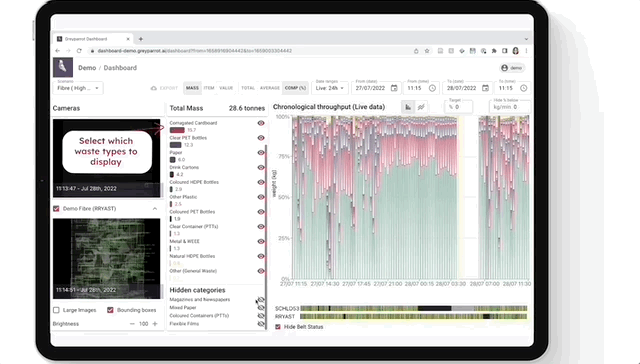Hide the Corrugated Cardboard category
This screenshot has width=640, height=364.
click(261, 123)
